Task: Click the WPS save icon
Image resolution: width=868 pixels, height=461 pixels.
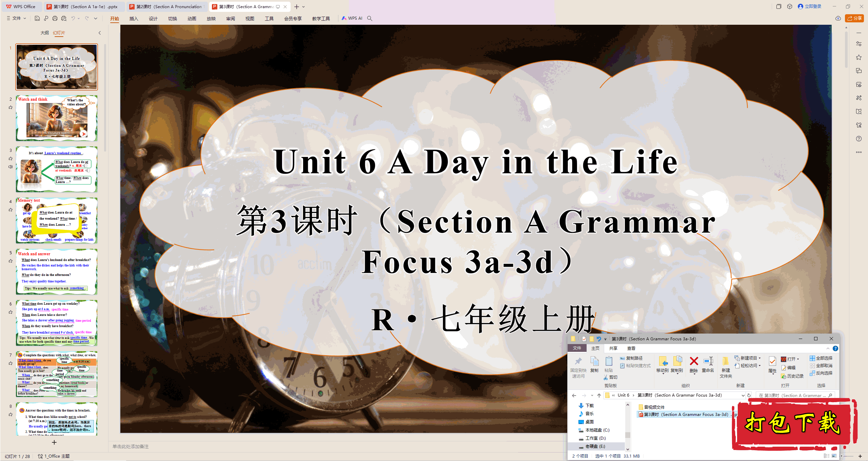Action: click(37, 18)
